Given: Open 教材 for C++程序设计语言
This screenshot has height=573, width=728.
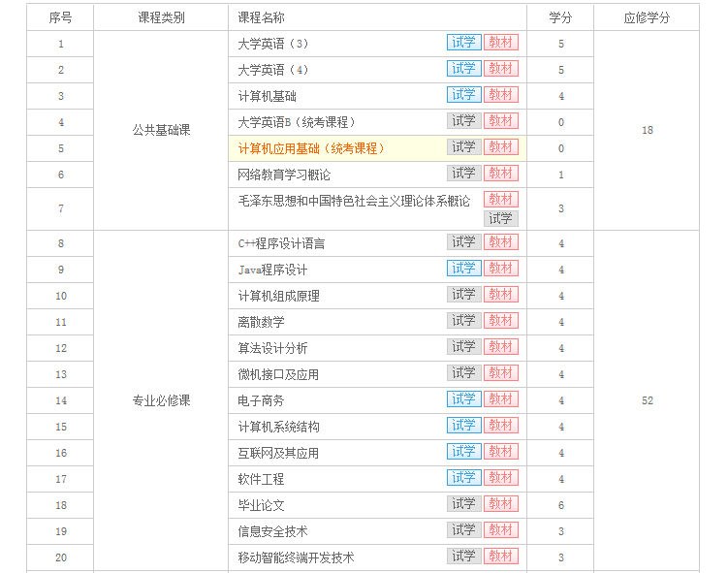Looking at the screenshot, I should point(501,242).
